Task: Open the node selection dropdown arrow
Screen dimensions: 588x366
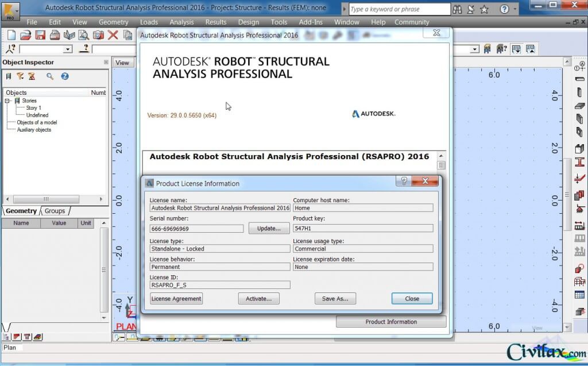Action: point(68,49)
